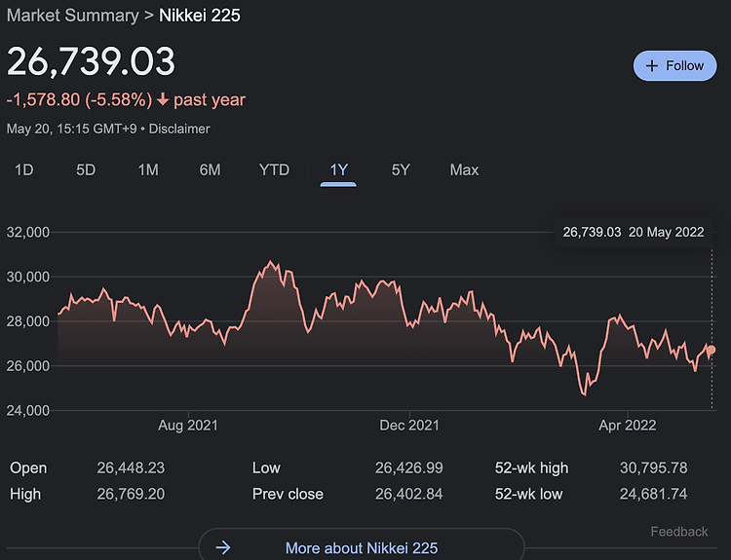
Task: Show the 5Y chart range
Action: point(401,170)
